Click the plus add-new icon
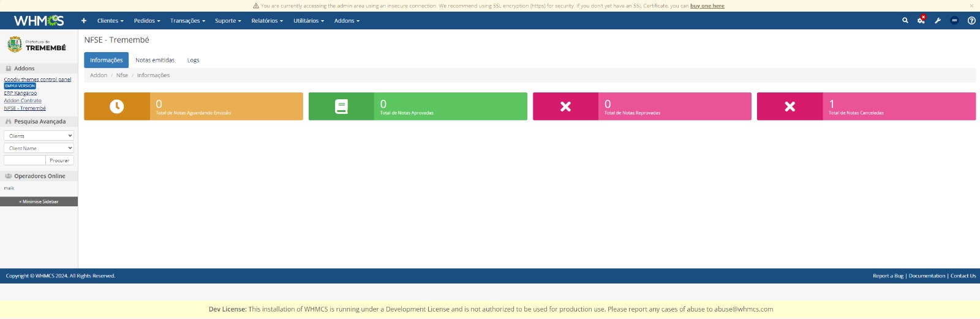This screenshot has height=319, width=980. [84, 21]
